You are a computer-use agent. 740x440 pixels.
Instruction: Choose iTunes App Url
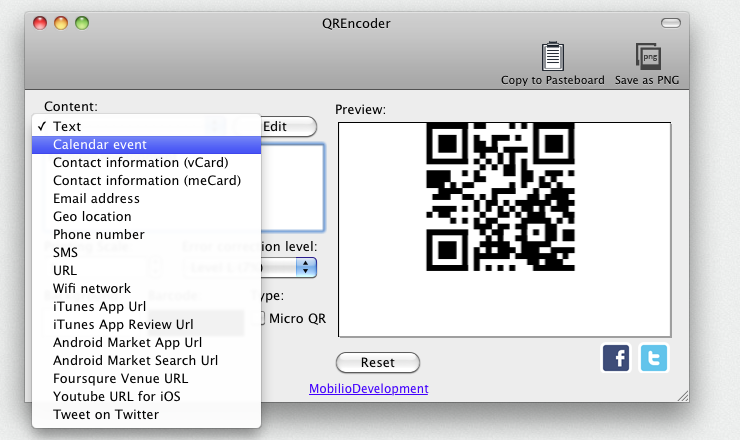[146, 306]
